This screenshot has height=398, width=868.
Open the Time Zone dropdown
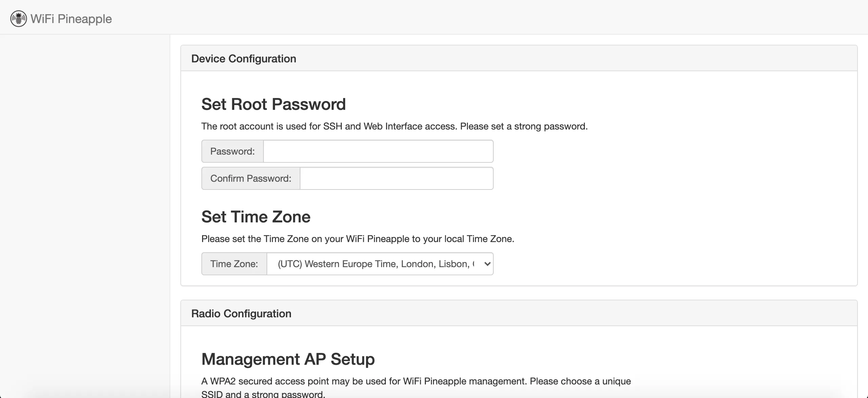point(380,264)
